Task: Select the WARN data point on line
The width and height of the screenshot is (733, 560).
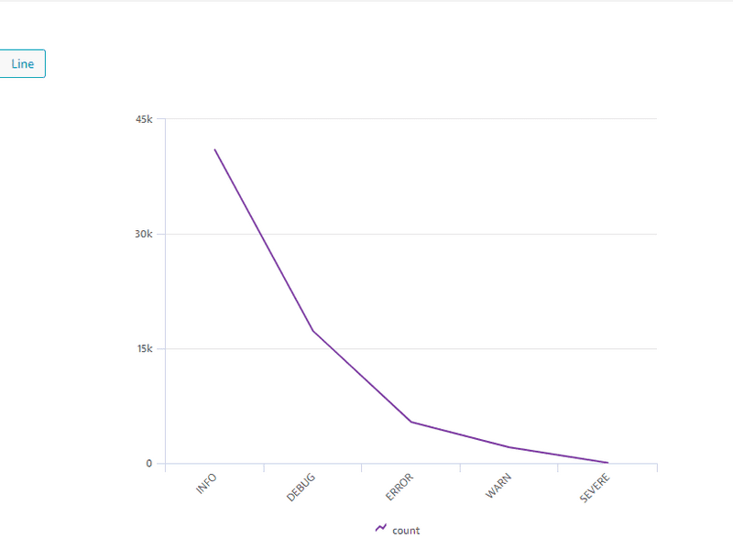Action: [509, 447]
